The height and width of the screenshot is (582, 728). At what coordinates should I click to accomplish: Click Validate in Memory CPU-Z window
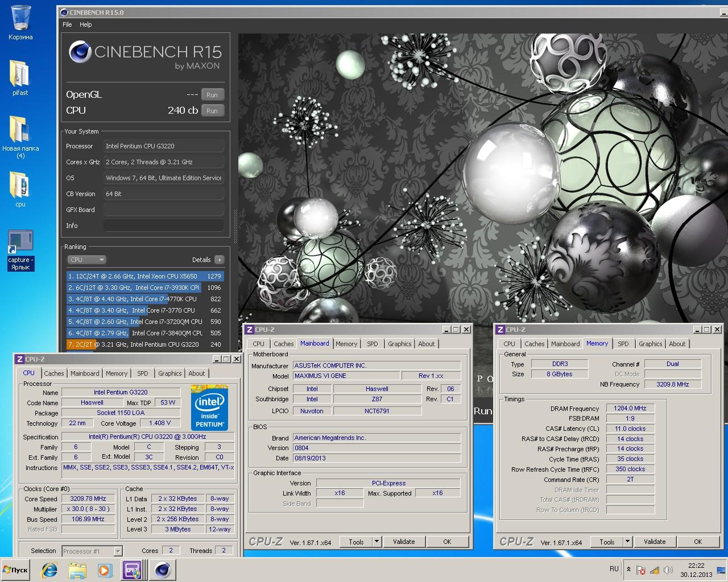[655, 542]
